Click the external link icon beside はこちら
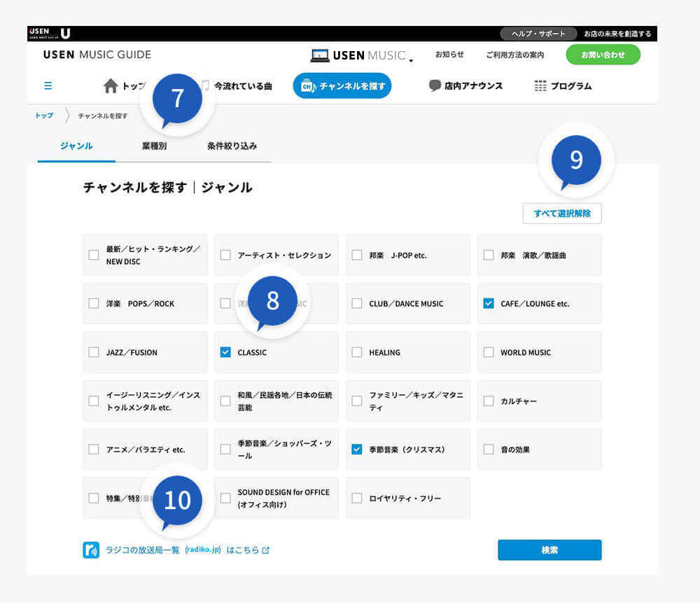 click(265, 550)
